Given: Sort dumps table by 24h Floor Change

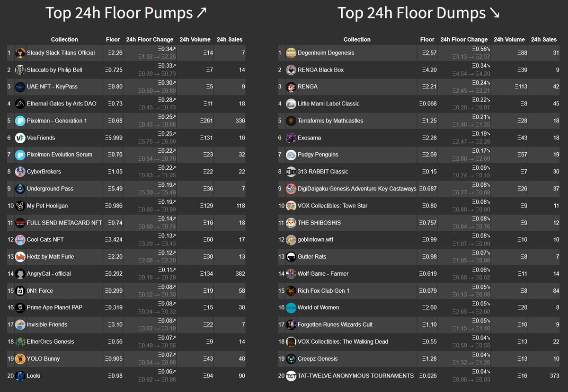Looking at the screenshot, I should click(x=464, y=40).
